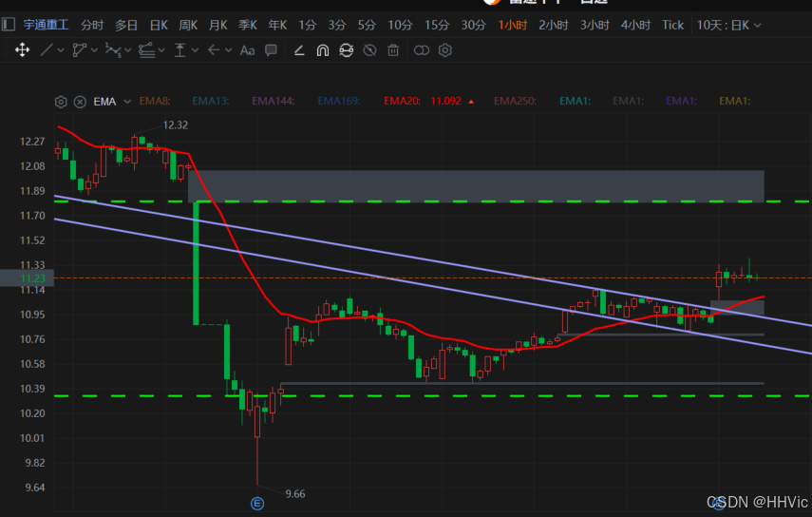Click the 9.66 low price label
812x517 pixels.
click(295, 493)
